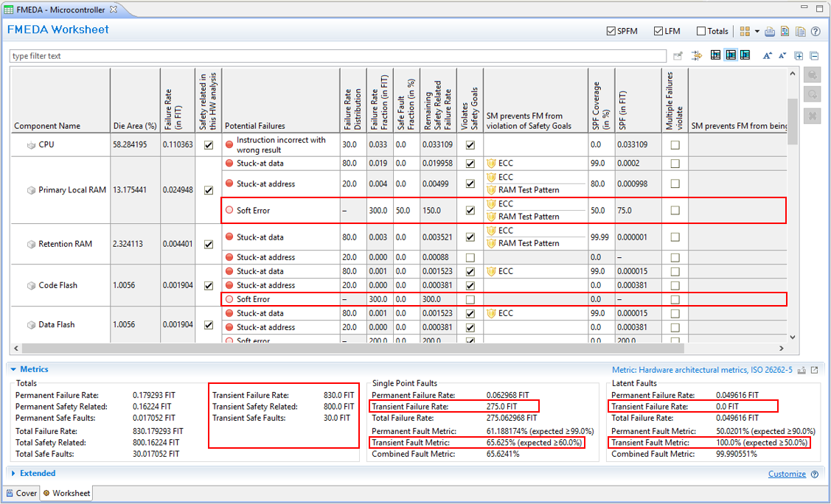Click the print icon in worksheet toolbar

[x=770, y=32]
